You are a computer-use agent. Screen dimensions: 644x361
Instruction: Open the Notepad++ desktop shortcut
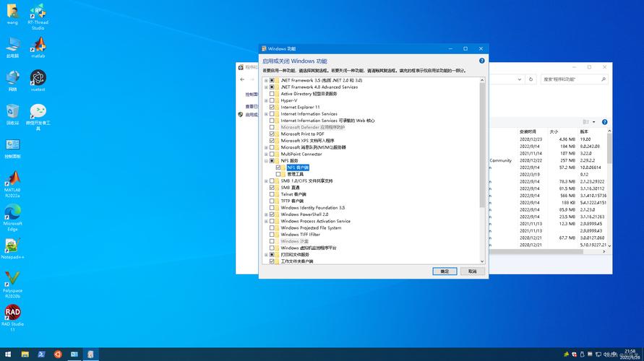click(12, 248)
